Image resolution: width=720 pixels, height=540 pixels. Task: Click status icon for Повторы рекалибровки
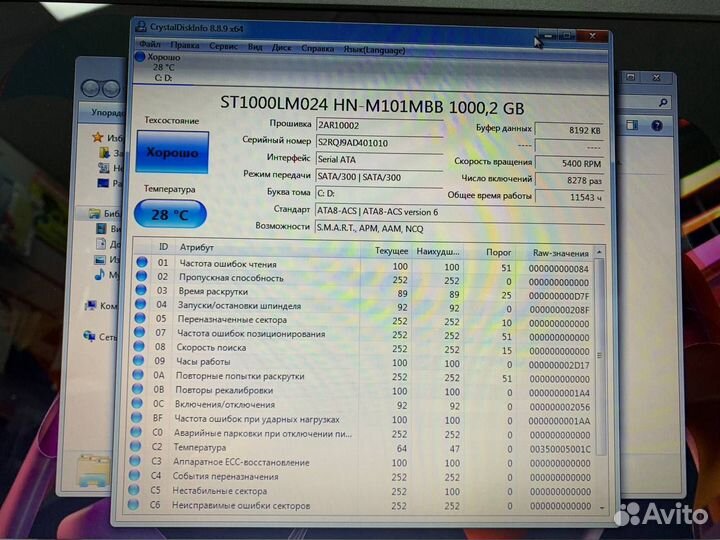[138, 388]
